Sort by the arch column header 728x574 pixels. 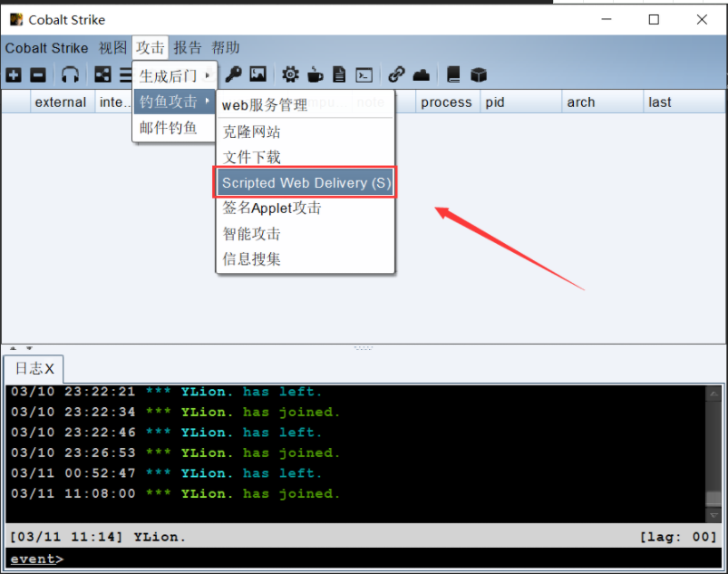(602, 102)
